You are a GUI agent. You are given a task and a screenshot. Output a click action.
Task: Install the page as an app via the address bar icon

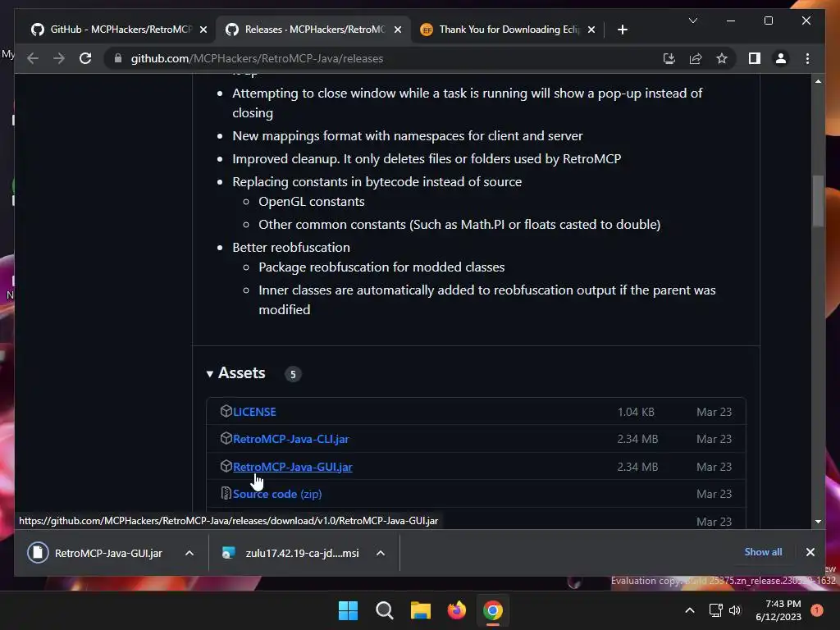click(669, 58)
